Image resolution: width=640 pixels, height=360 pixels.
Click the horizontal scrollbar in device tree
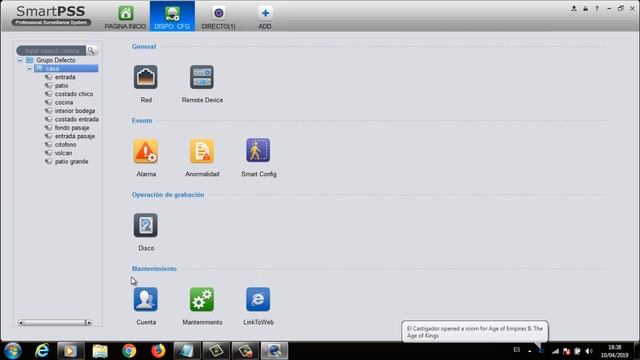(x=54, y=322)
